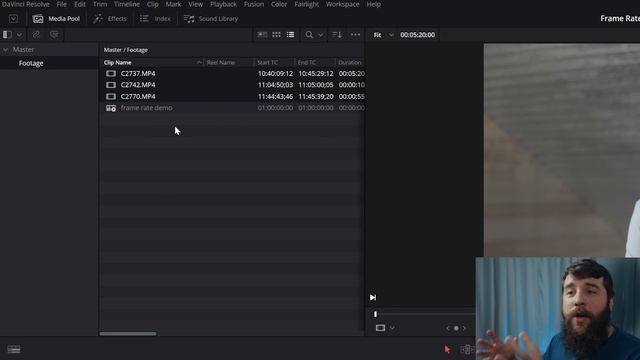Click the Duration column header
Viewport: 640px width, 360px height.
[x=350, y=62]
